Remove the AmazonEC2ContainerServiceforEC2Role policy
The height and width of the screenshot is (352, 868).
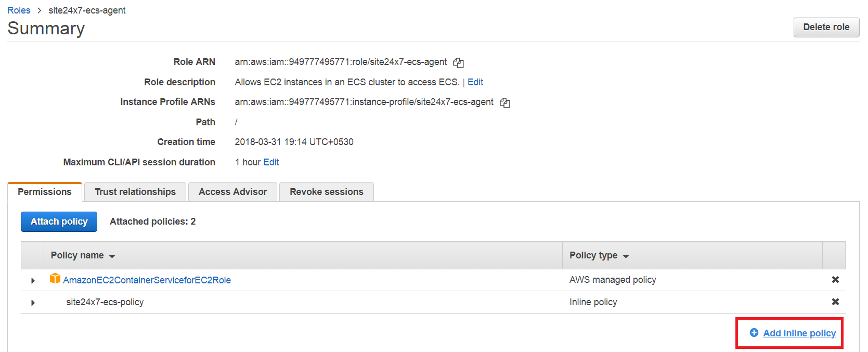pos(835,280)
